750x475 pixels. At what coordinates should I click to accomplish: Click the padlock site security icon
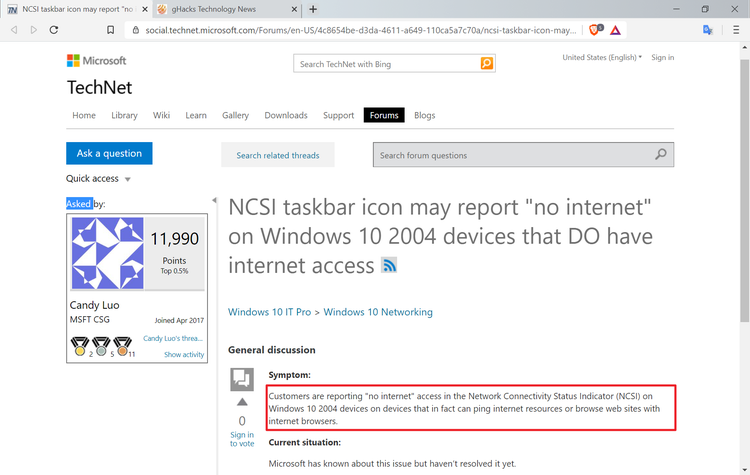click(x=136, y=30)
